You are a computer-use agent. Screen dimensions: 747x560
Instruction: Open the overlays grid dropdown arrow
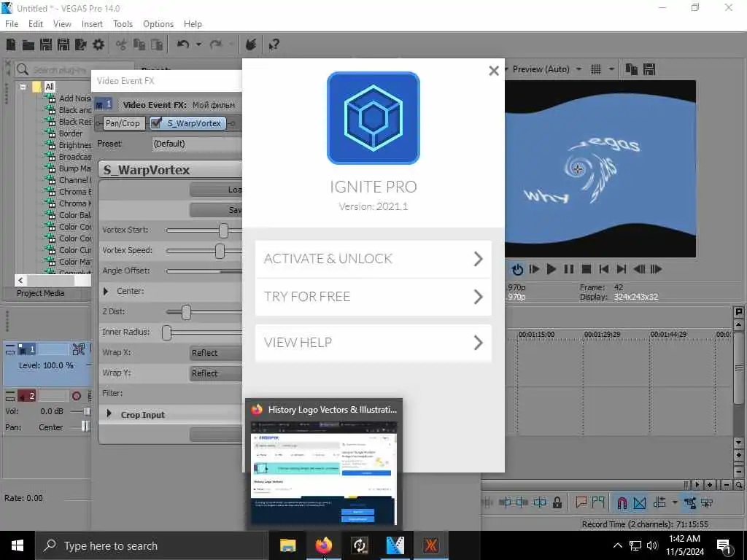611,69
